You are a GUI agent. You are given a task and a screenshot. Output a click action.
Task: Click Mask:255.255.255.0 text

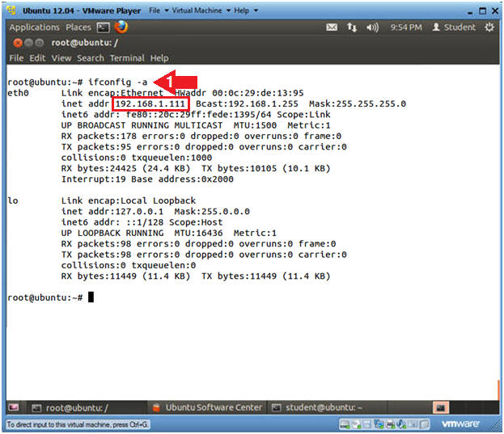click(358, 103)
